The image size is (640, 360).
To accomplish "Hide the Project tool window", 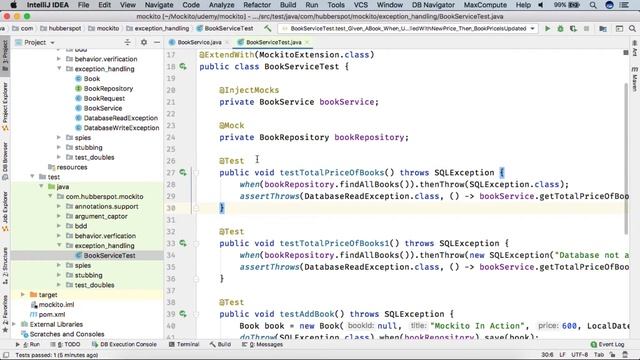I will coord(157,42).
